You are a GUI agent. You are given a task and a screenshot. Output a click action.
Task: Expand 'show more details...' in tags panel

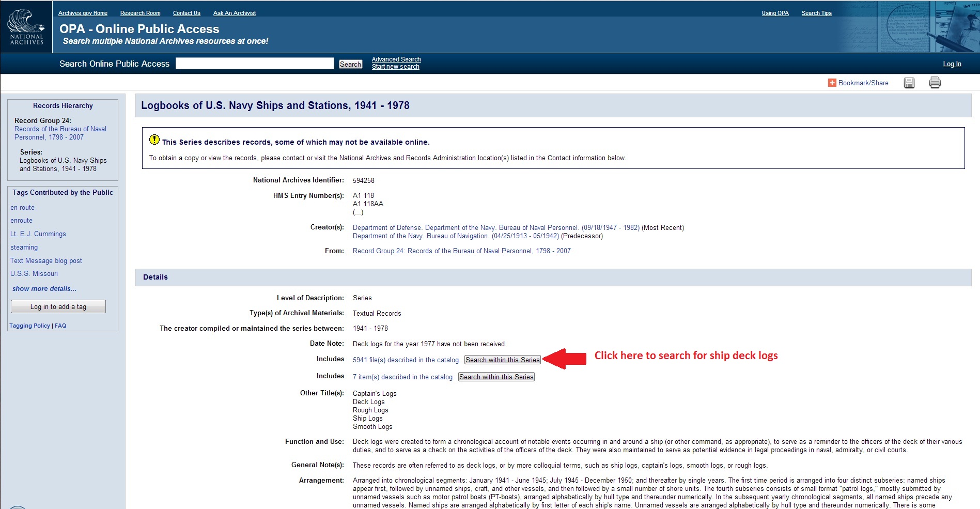coord(44,289)
